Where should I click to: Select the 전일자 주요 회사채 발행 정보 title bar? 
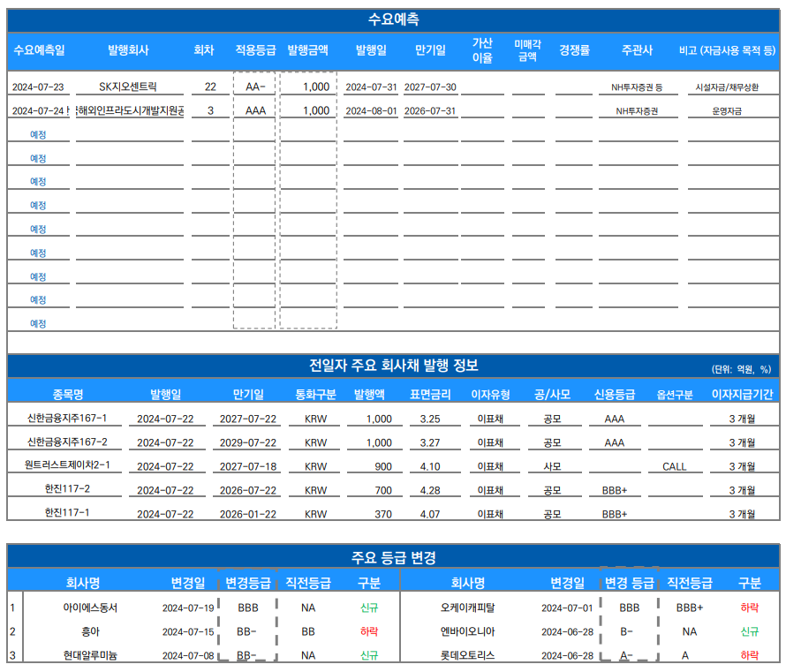coord(394,366)
